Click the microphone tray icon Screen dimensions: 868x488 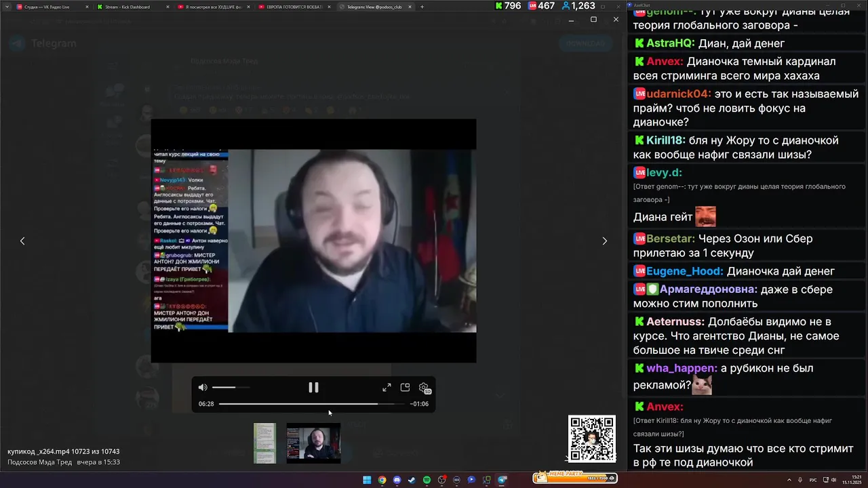click(800, 480)
